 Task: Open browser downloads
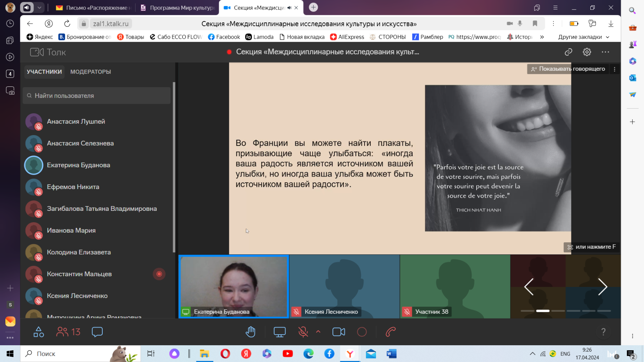(611, 24)
